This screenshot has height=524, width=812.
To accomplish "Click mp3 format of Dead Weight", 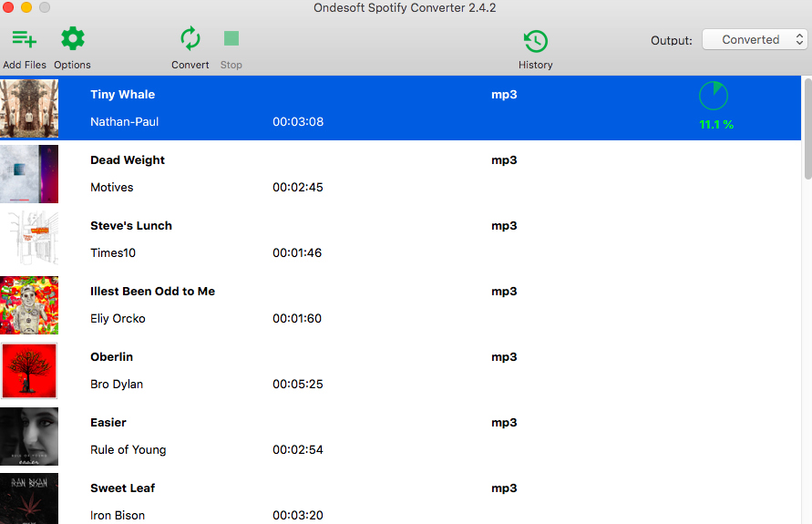I will 504,160.
